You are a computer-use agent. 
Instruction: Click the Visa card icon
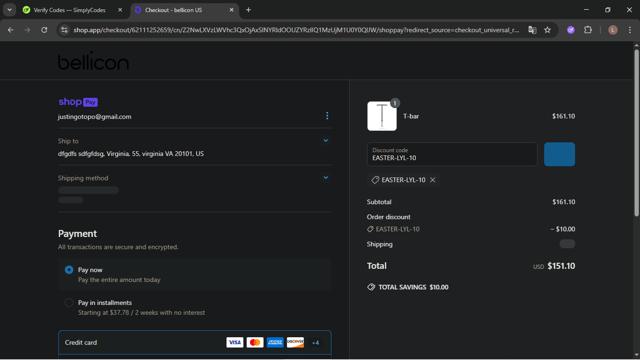(235, 342)
